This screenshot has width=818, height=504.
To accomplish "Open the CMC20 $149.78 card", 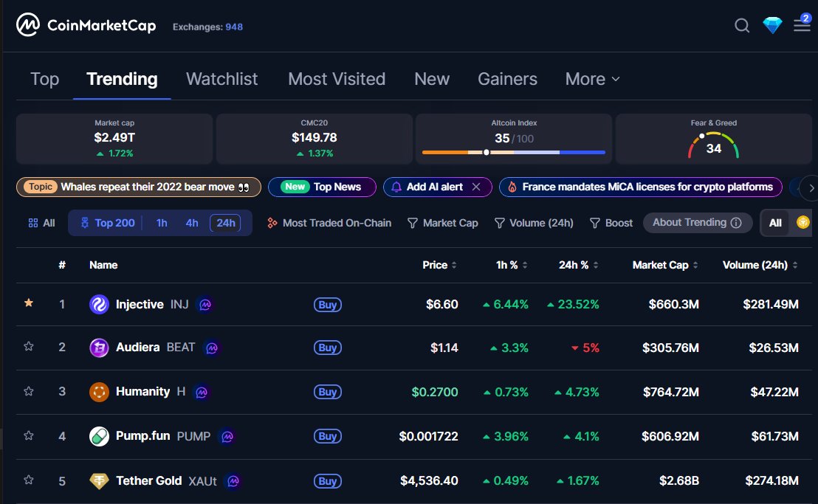I will (314, 139).
